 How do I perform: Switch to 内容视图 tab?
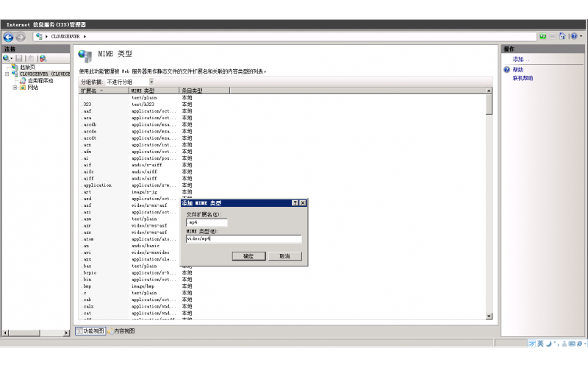point(121,331)
